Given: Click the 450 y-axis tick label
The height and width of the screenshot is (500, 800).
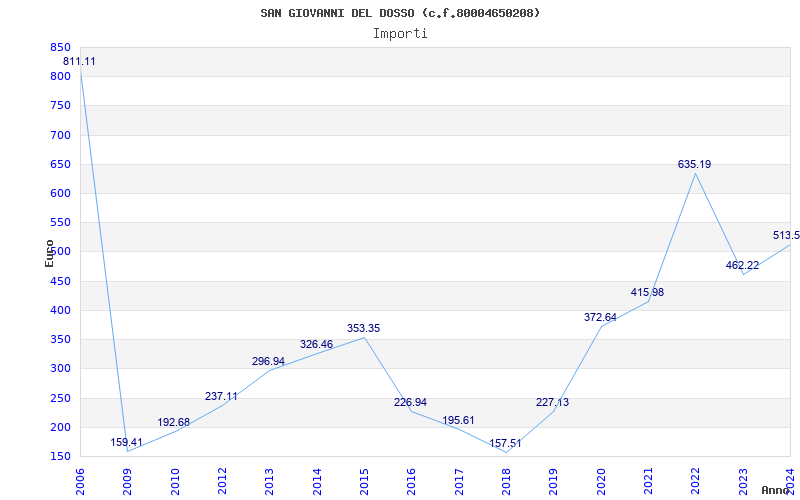Looking at the screenshot, I should [60, 281].
